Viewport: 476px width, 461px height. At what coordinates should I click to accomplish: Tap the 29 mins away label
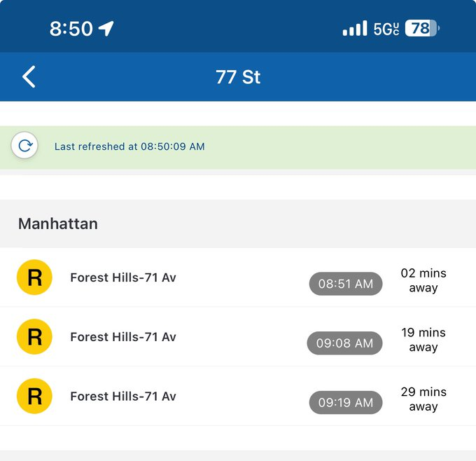pos(423,399)
